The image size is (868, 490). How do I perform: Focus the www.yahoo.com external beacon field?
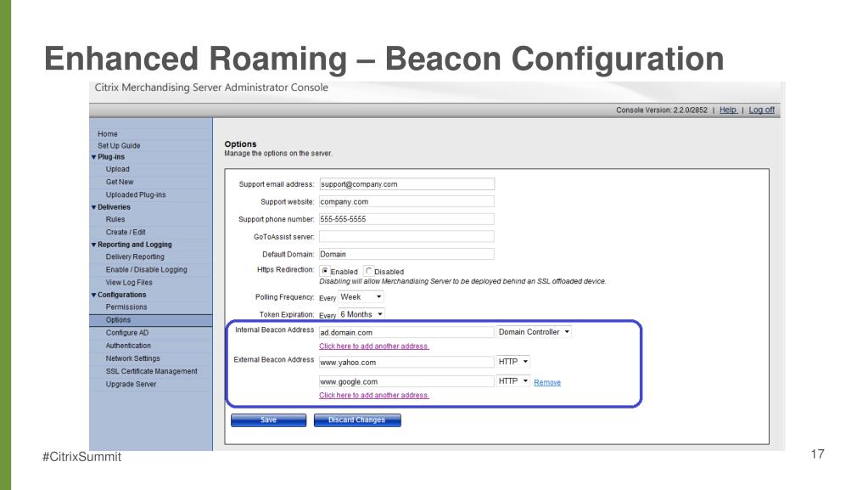pos(406,362)
